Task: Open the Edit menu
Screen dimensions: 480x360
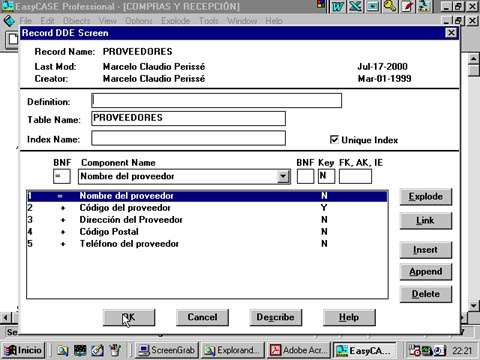Action: (x=47, y=21)
